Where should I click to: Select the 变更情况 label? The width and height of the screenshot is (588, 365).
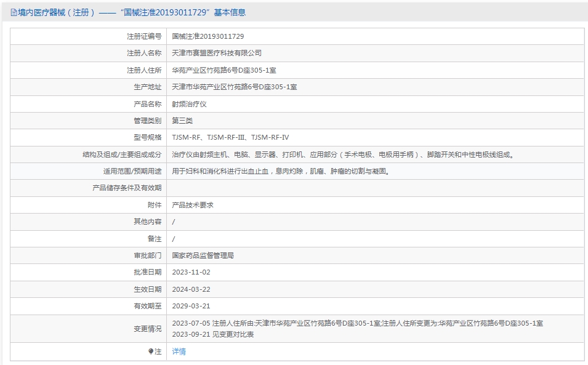tap(147, 329)
